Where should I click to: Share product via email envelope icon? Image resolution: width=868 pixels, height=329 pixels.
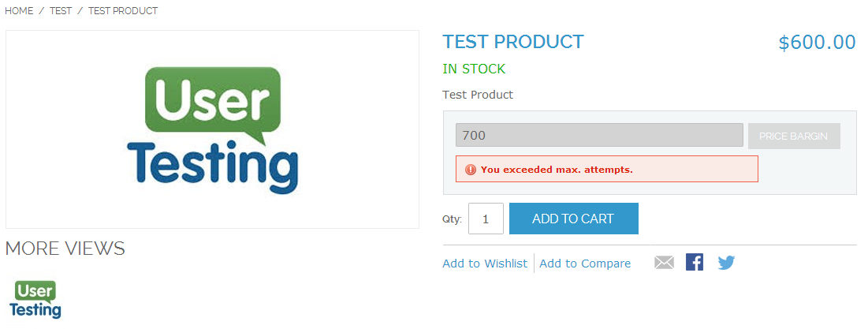click(x=664, y=263)
